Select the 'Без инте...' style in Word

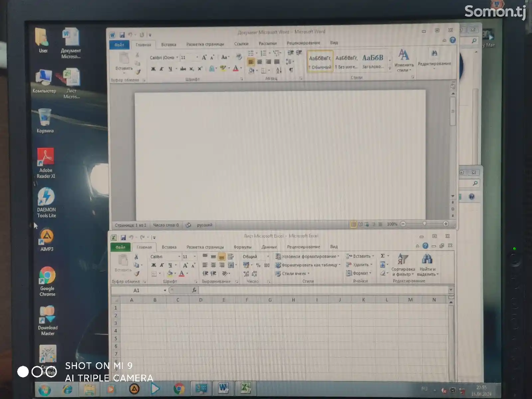click(x=346, y=61)
